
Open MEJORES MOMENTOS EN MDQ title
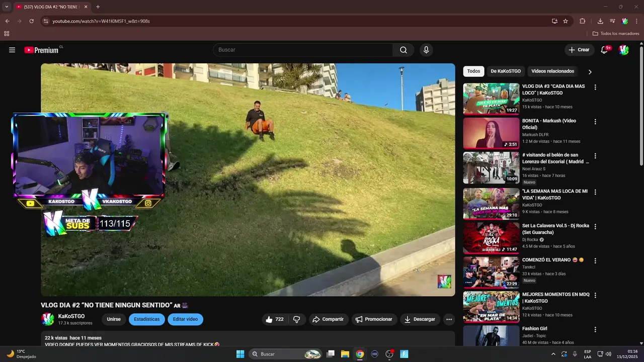coord(555,298)
